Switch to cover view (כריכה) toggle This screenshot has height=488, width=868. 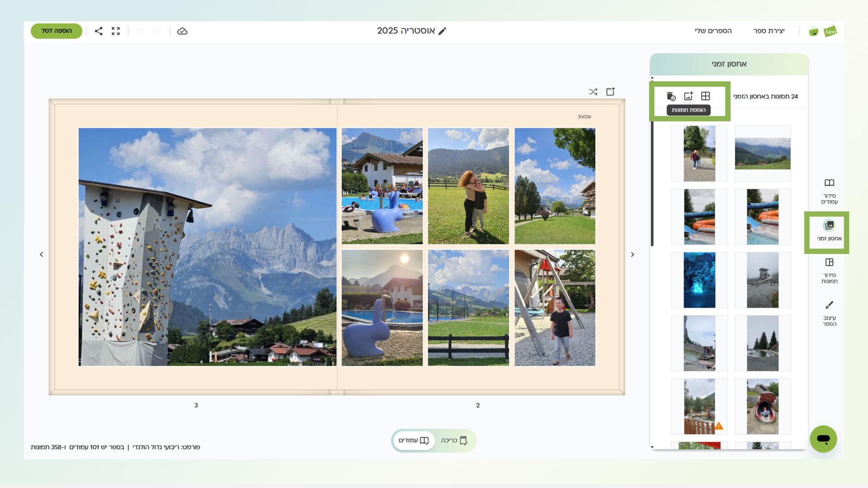coord(454,441)
